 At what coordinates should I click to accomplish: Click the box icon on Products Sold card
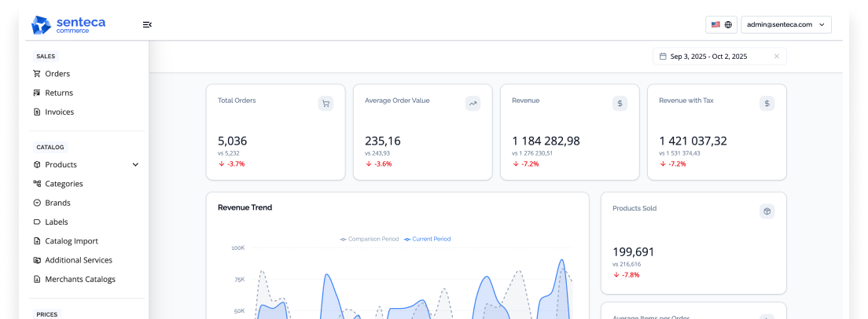(x=767, y=211)
